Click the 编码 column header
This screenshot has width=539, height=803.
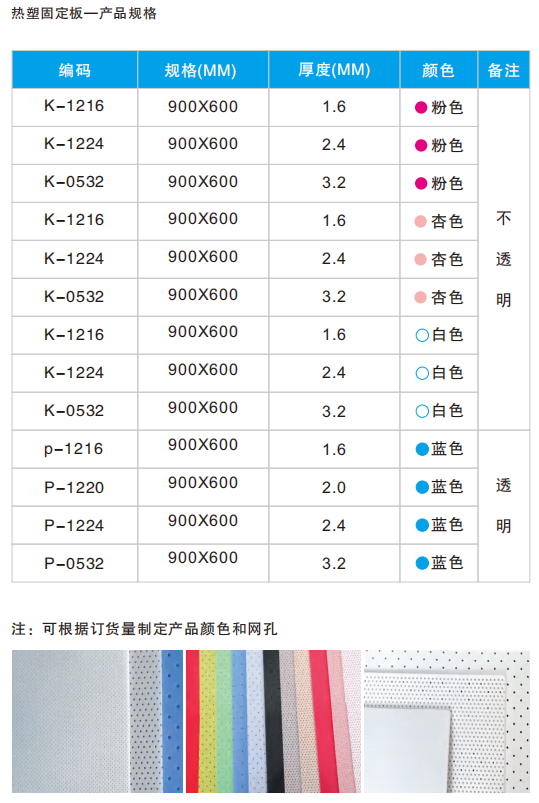tap(75, 70)
